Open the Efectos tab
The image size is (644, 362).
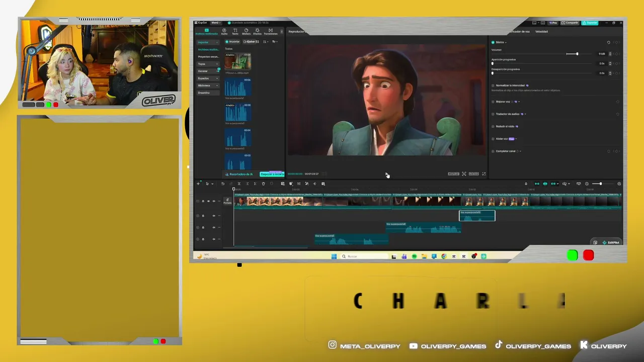pyautogui.click(x=257, y=32)
